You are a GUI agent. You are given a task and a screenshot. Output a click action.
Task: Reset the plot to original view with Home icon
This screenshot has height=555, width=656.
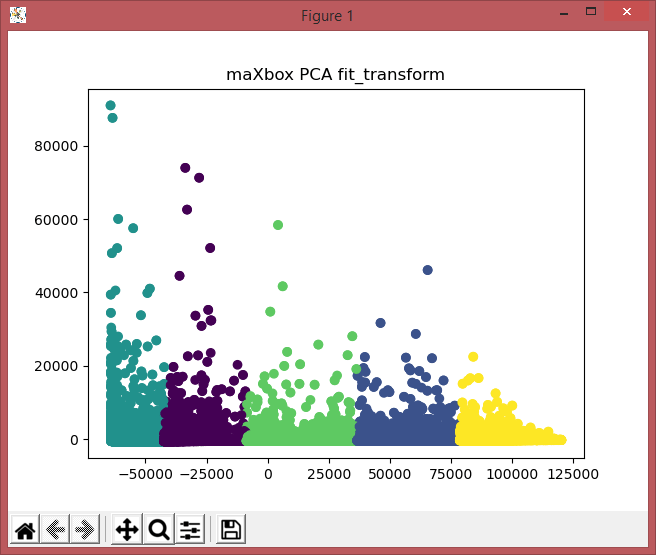tap(25, 530)
